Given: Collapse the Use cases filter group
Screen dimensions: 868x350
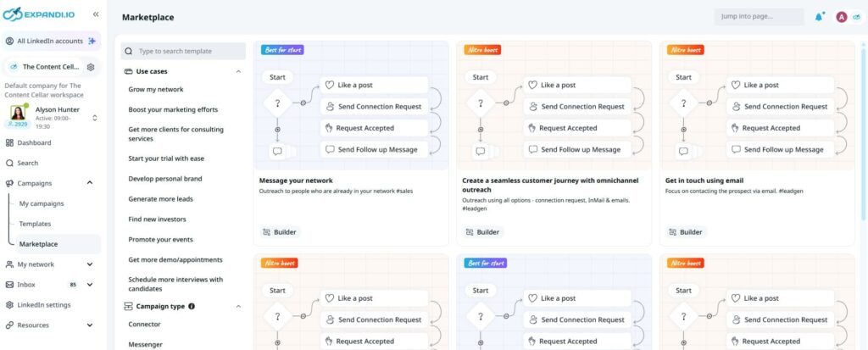Looking at the screenshot, I should (238, 71).
